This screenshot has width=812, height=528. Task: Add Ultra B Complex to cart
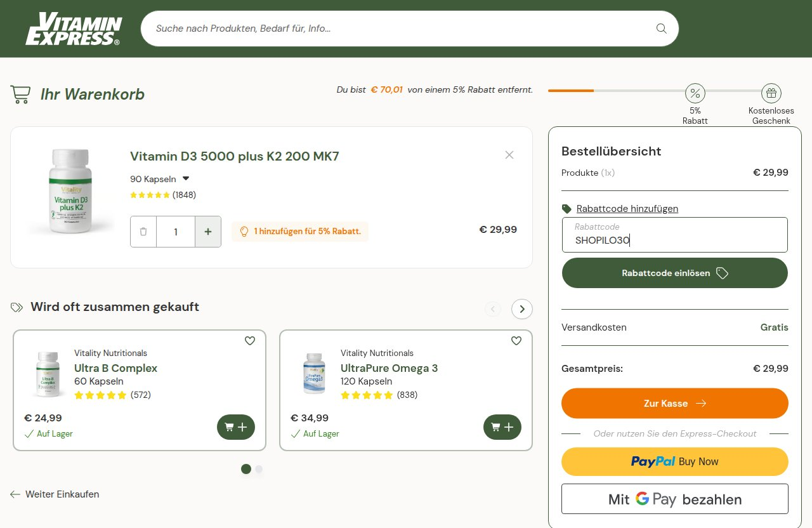click(x=236, y=427)
